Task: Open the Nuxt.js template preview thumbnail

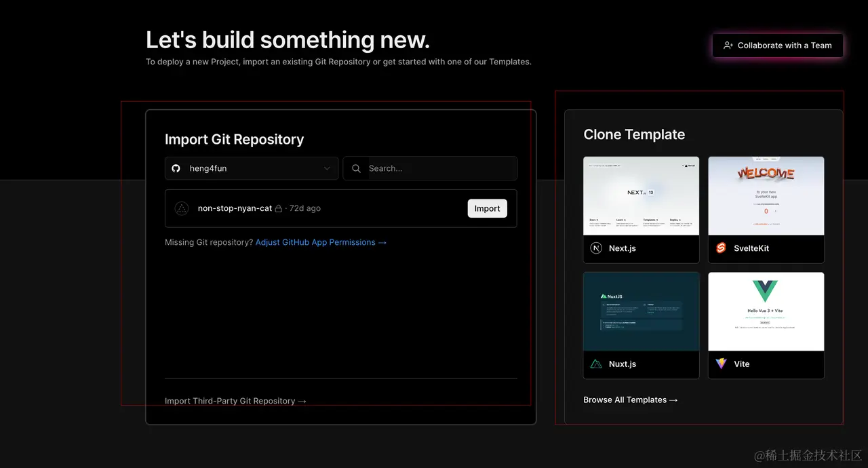Action: (641, 312)
